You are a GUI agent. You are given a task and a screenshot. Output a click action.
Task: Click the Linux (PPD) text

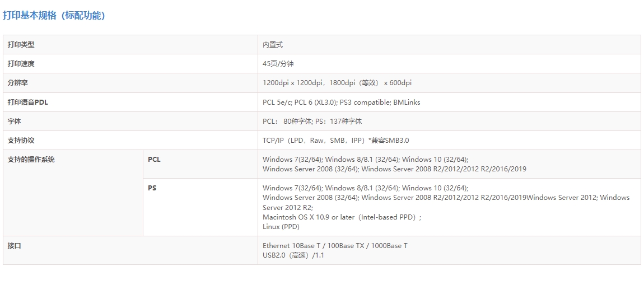point(281,227)
